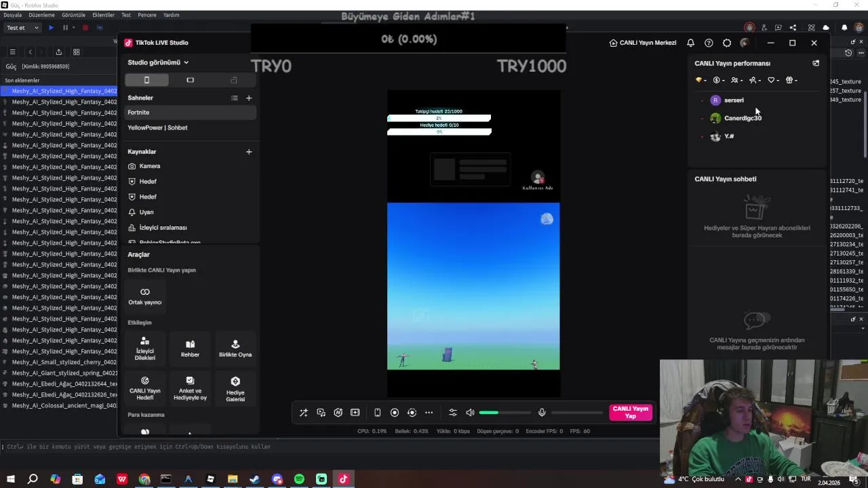The image size is (868, 488).
Task: Open Roblox Studio Eklentiler menu
Action: [x=104, y=15]
